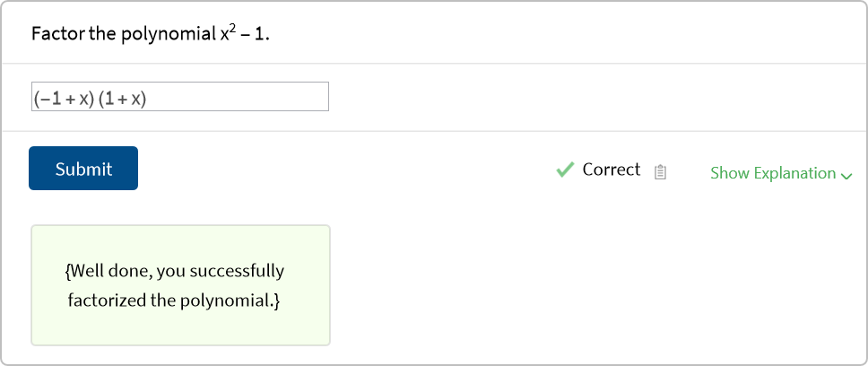Viewport: 868px width, 366px height.
Task: Click the x² – 1 expression in the question
Action: [x=244, y=35]
